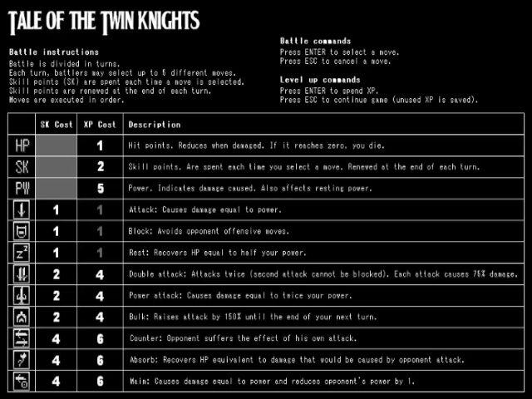Click the Maim move icon
The width and height of the screenshot is (532, 399).
tap(22, 381)
